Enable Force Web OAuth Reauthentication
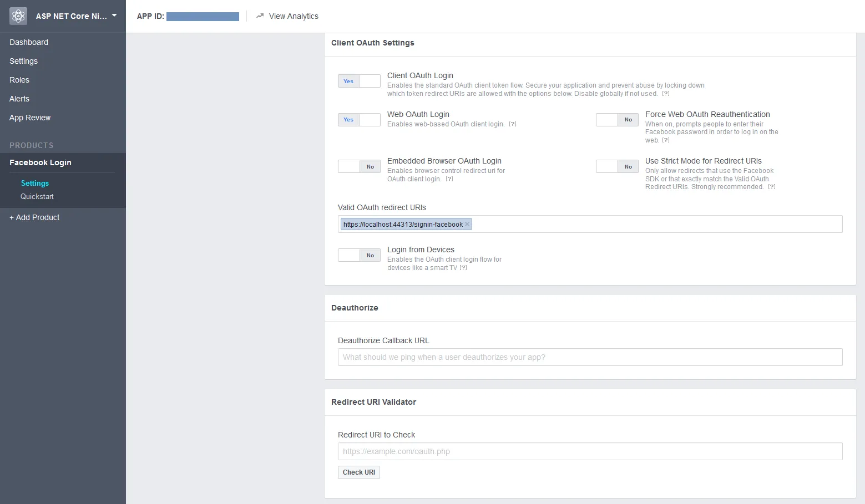865x504 pixels. 617,120
